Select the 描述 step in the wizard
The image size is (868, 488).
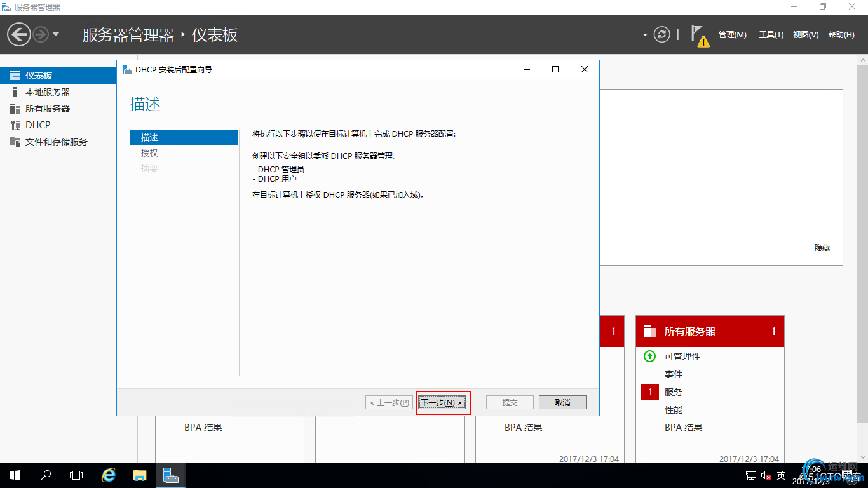(x=184, y=137)
